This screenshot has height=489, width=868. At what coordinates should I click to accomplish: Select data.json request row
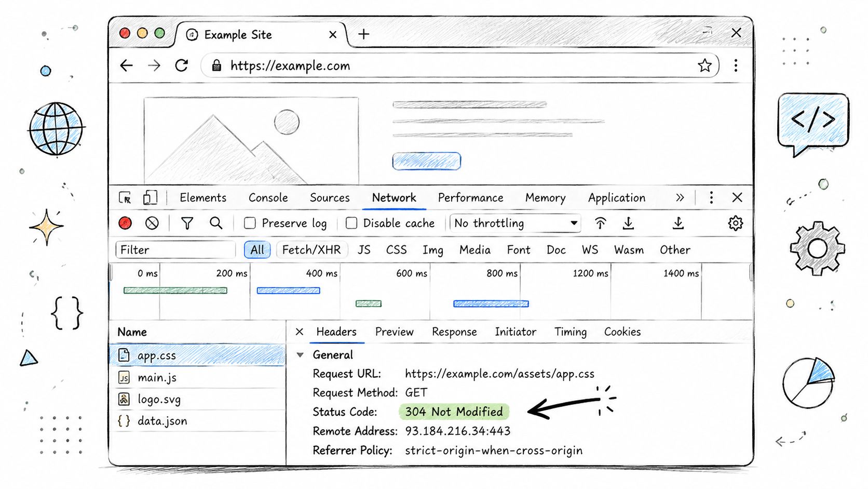point(197,421)
